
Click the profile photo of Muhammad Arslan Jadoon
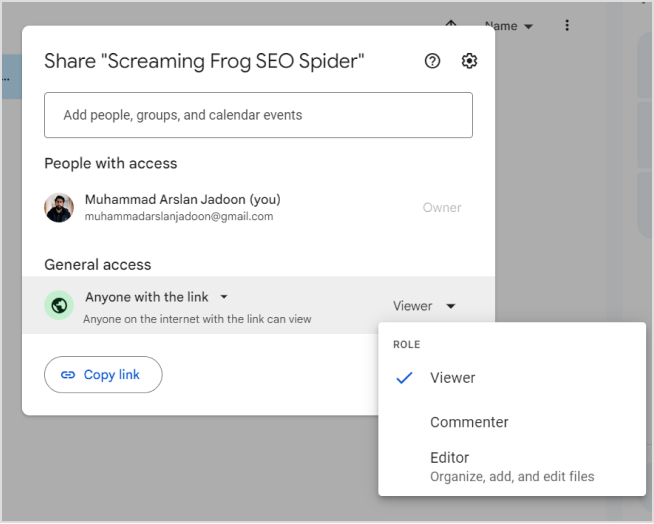(59, 207)
